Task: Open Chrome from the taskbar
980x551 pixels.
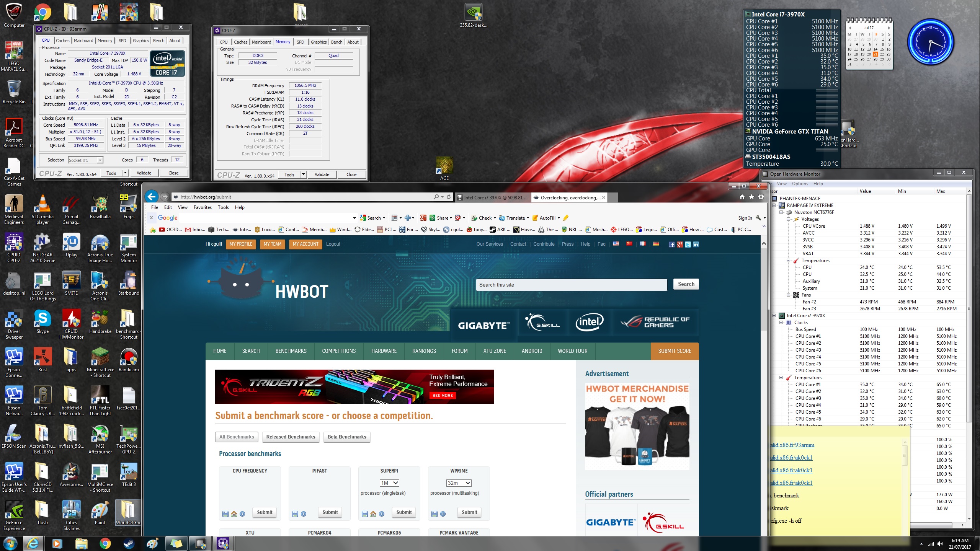Action: pos(105,543)
